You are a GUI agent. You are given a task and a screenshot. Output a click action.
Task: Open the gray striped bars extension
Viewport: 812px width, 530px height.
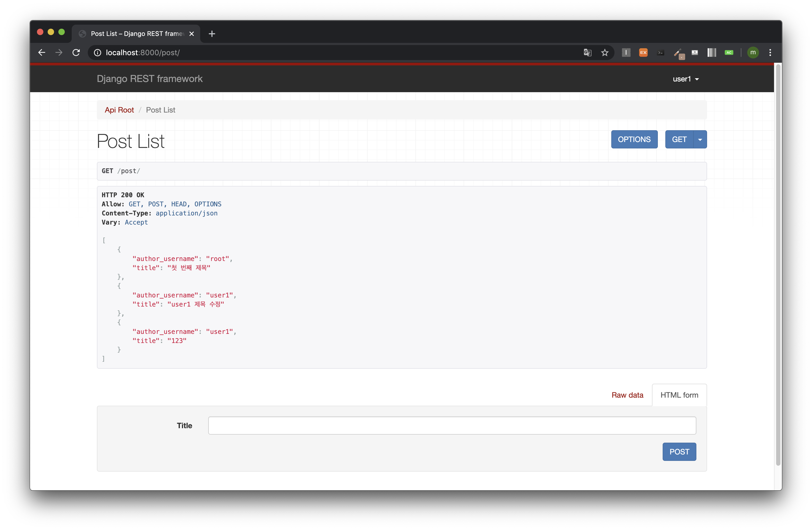point(712,53)
